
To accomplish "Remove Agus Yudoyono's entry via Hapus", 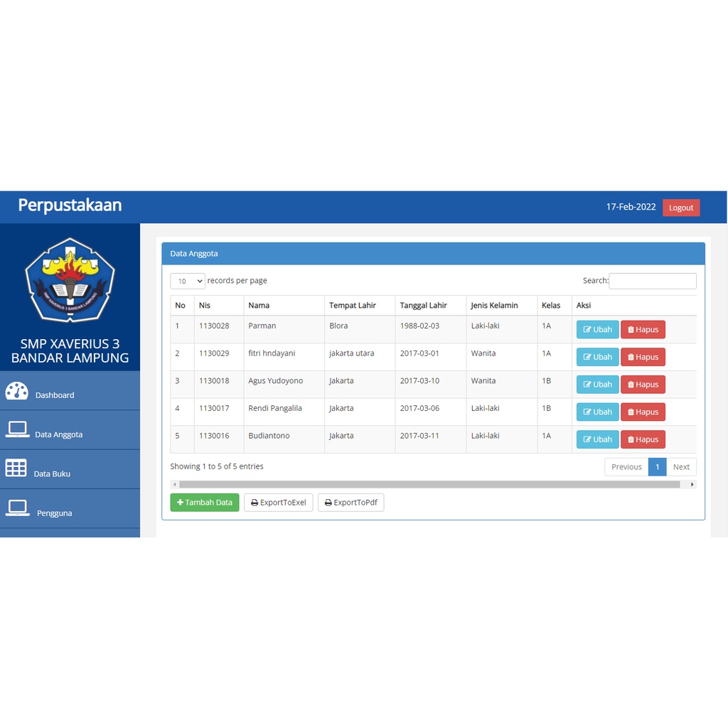I will click(643, 385).
